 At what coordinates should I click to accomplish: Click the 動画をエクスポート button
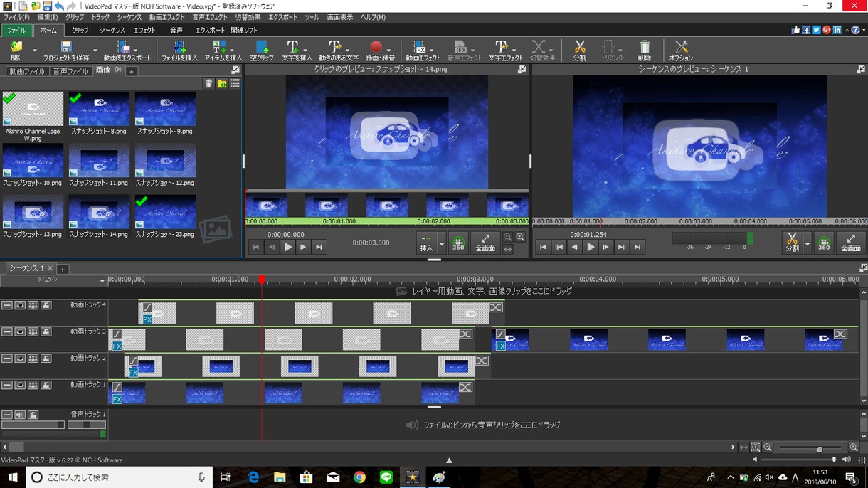pos(127,51)
